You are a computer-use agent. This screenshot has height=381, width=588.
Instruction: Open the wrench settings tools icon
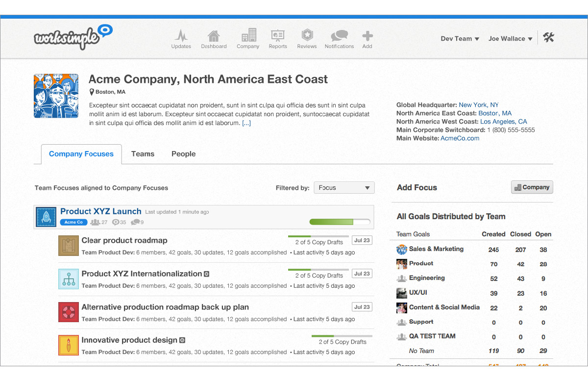(x=548, y=38)
